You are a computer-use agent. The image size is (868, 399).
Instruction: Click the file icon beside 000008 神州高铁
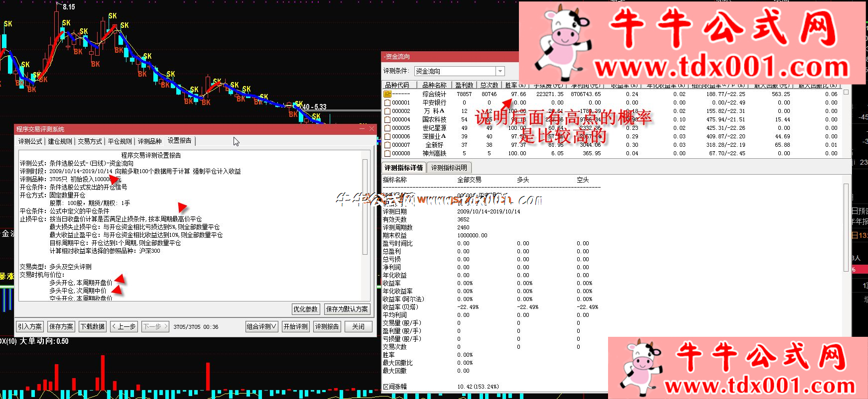[387, 153]
